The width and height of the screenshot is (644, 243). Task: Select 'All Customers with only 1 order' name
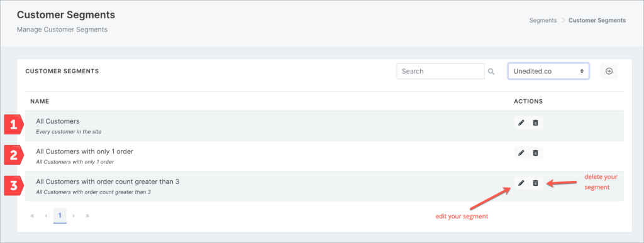coord(85,151)
